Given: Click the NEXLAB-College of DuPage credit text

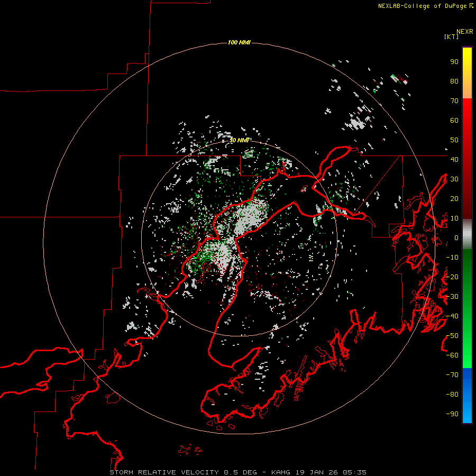Looking at the screenshot, I should click(x=425, y=6).
